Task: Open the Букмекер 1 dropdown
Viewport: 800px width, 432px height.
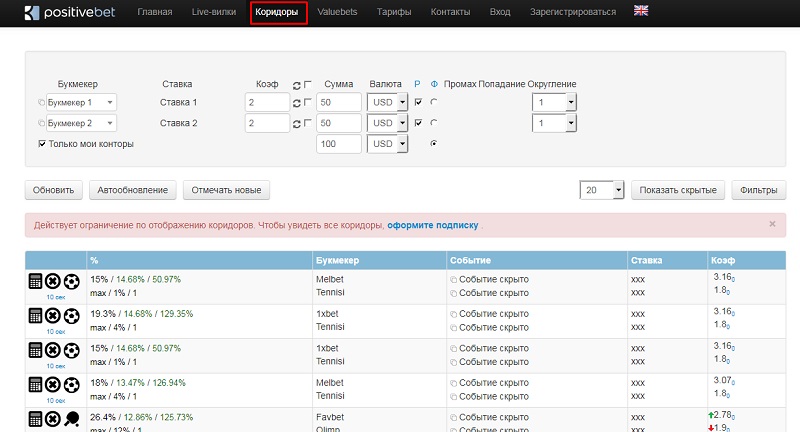Action: click(81, 102)
